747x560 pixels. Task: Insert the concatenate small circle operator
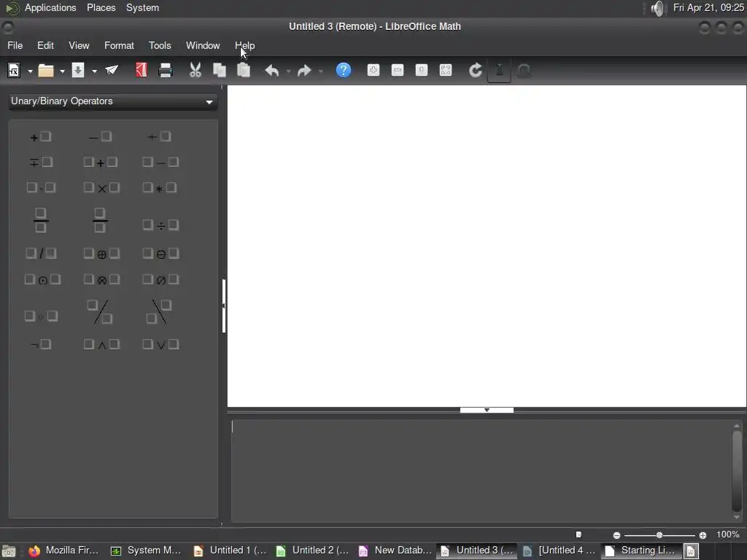[x=41, y=316]
